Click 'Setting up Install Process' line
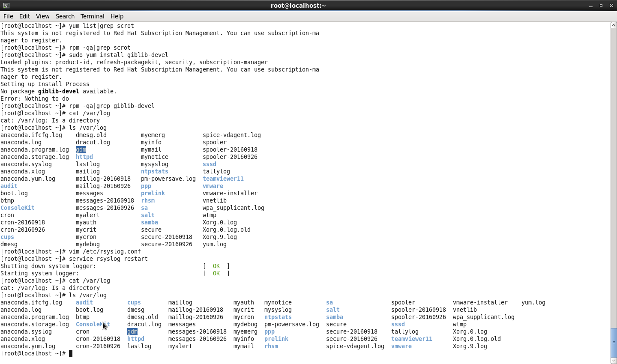Image resolution: width=617 pixels, height=364 pixels. click(45, 84)
